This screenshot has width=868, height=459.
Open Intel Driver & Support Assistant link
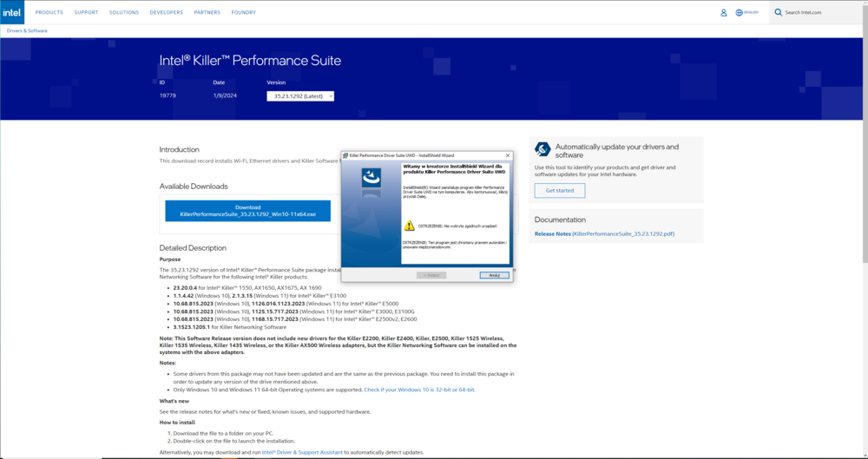tap(302, 452)
